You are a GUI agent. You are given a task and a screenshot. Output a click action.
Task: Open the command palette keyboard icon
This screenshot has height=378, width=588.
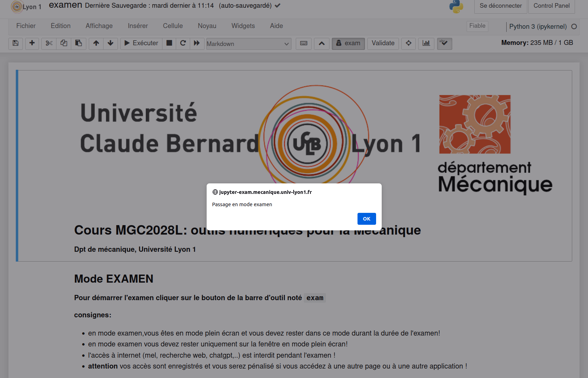click(304, 43)
